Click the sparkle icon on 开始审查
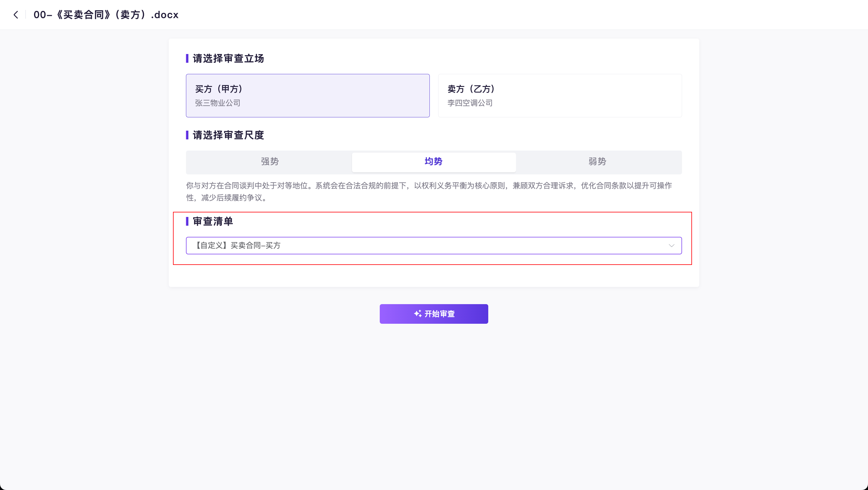The height and width of the screenshot is (490, 868). pyautogui.click(x=418, y=313)
